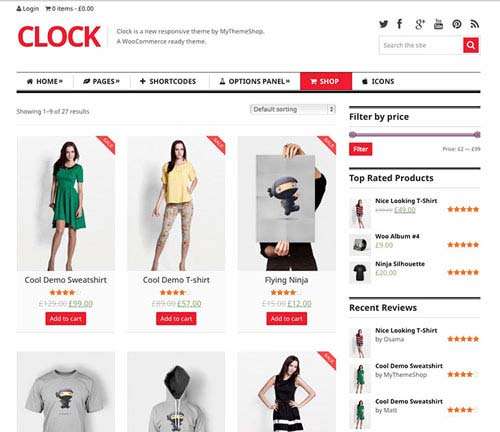Select the Shop tab in navigation
The height and width of the screenshot is (432, 500).
pyautogui.click(x=326, y=81)
